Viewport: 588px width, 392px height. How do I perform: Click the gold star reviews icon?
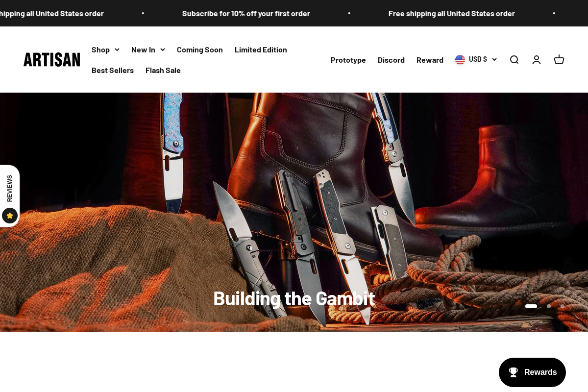tap(10, 216)
